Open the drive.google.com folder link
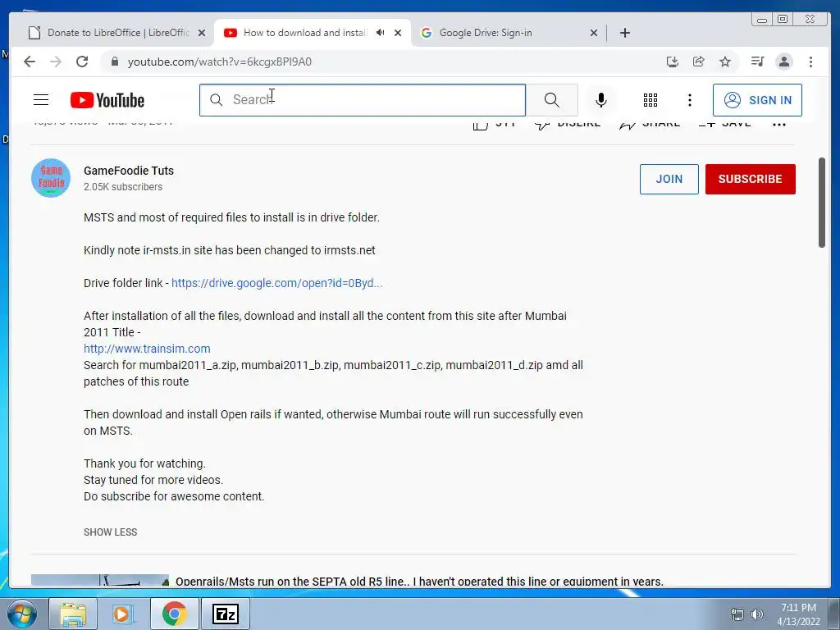Viewport: 840px width, 630px height. [276, 283]
